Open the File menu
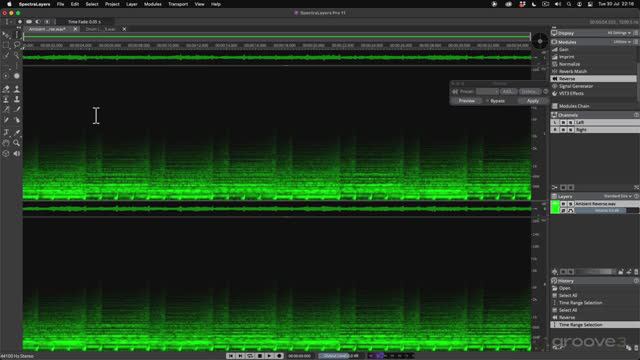640x360 pixels. [60, 4]
